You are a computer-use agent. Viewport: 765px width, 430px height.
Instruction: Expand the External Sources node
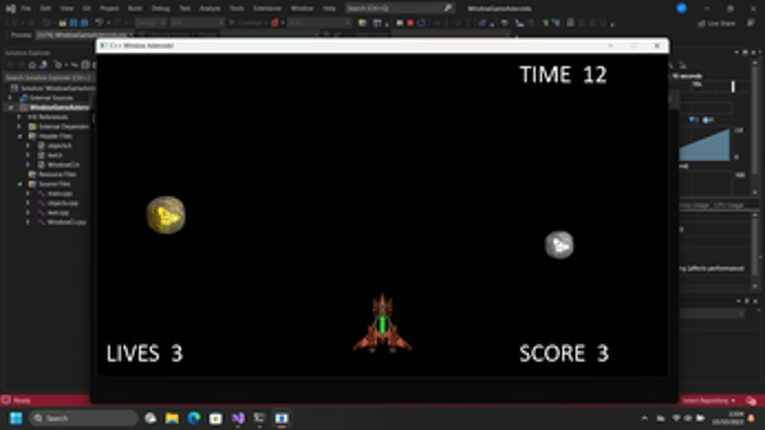coord(11,98)
